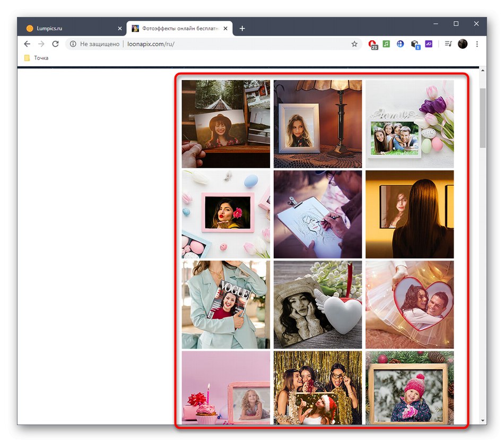
Task: Select the Фотоэффекты онлайн tab
Action: (x=179, y=29)
